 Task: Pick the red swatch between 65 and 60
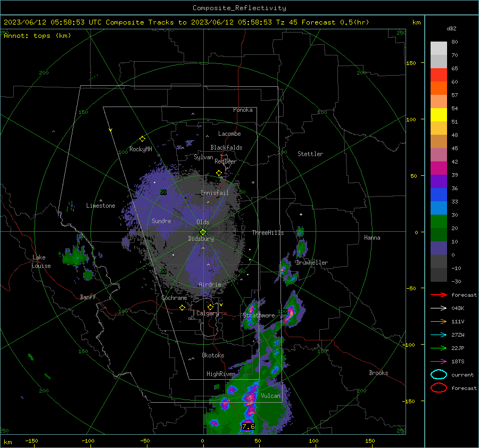[439, 75]
